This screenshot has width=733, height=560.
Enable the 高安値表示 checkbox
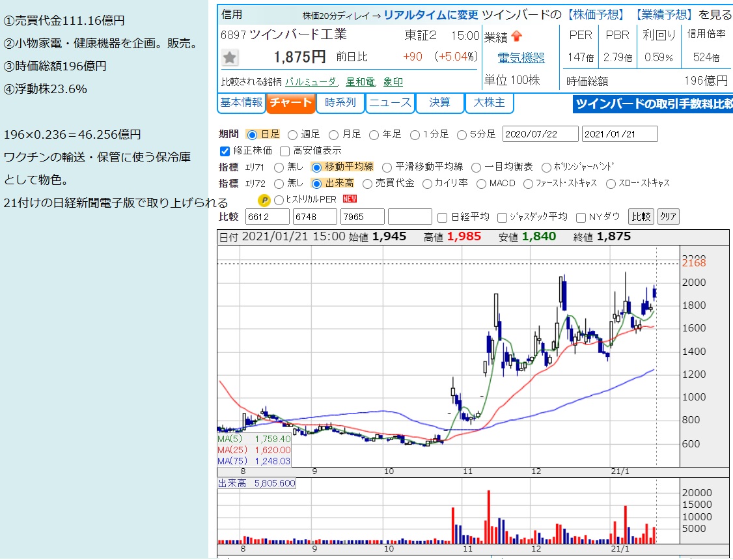click(284, 151)
